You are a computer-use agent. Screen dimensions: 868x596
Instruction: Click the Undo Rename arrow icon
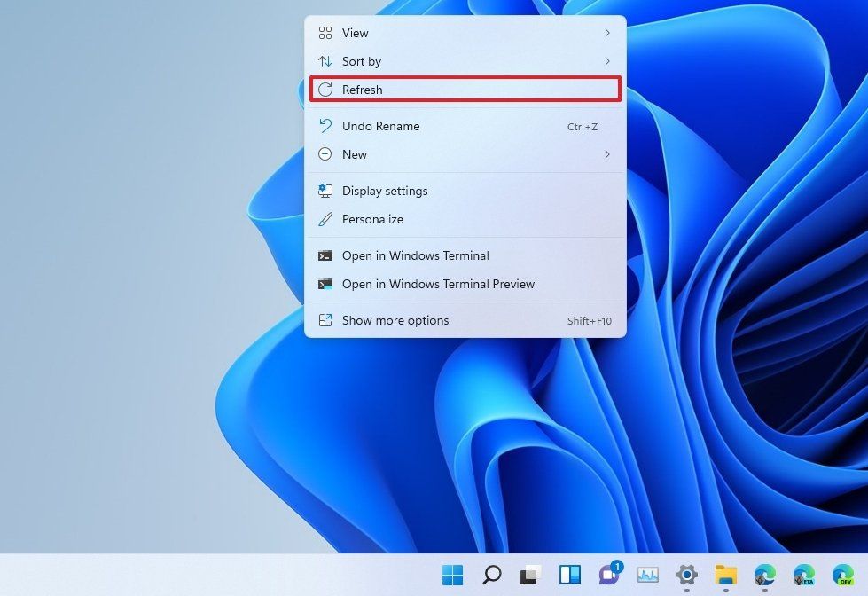pos(326,126)
